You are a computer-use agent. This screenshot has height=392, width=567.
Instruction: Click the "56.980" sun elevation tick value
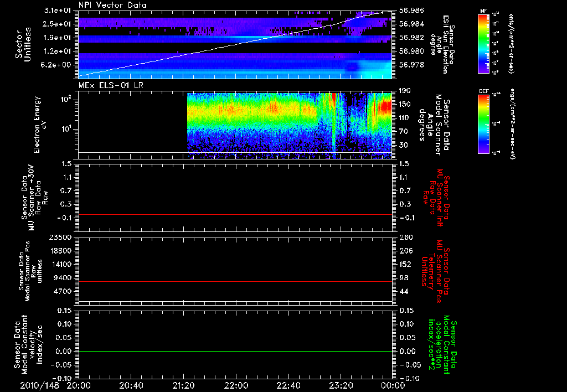click(x=411, y=51)
